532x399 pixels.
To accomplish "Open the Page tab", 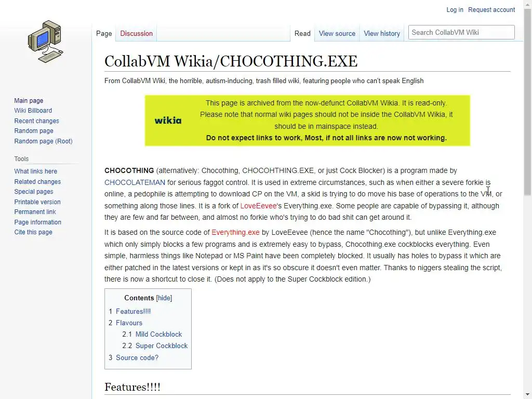I will click(x=104, y=34).
